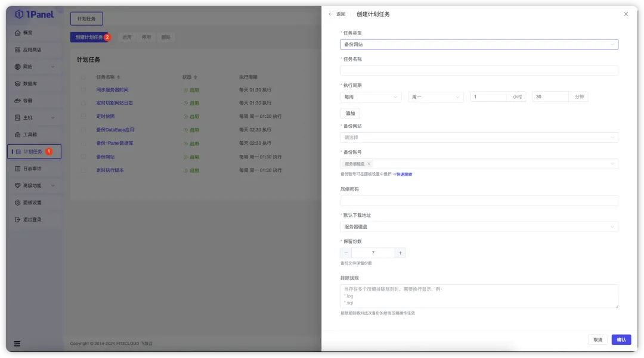Focus the 排除规则 text area
Viewport: 644px width, 358px height.
point(479,296)
